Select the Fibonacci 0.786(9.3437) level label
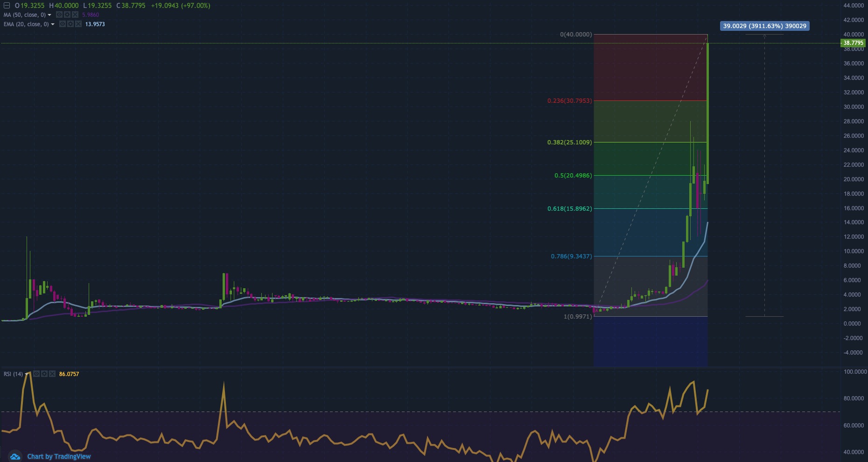Viewport: 868px width, 462px height. (571, 256)
